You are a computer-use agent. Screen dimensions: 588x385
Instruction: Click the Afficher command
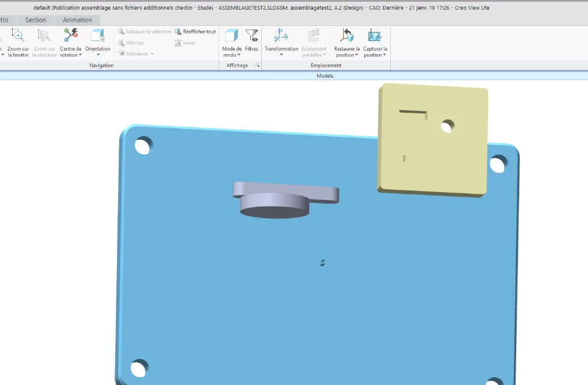pyautogui.click(x=131, y=43)
